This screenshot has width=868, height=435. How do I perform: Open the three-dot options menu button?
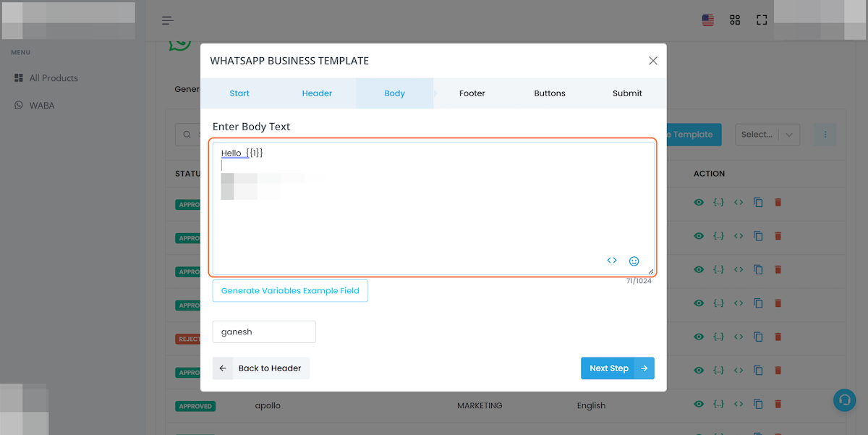825,134
